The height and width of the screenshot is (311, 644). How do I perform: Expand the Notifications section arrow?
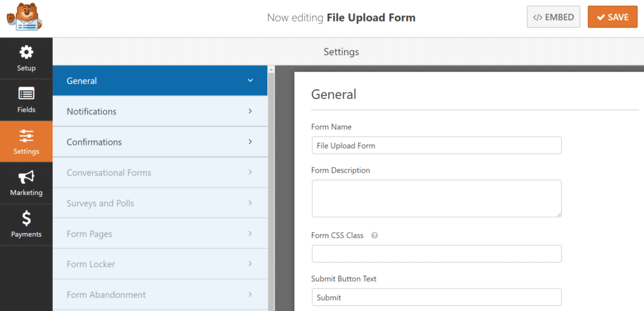click(250, 111)
